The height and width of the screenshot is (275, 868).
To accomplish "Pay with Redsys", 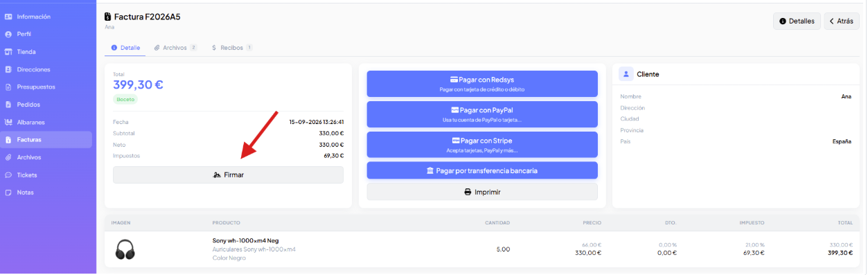I will point(482,84).
